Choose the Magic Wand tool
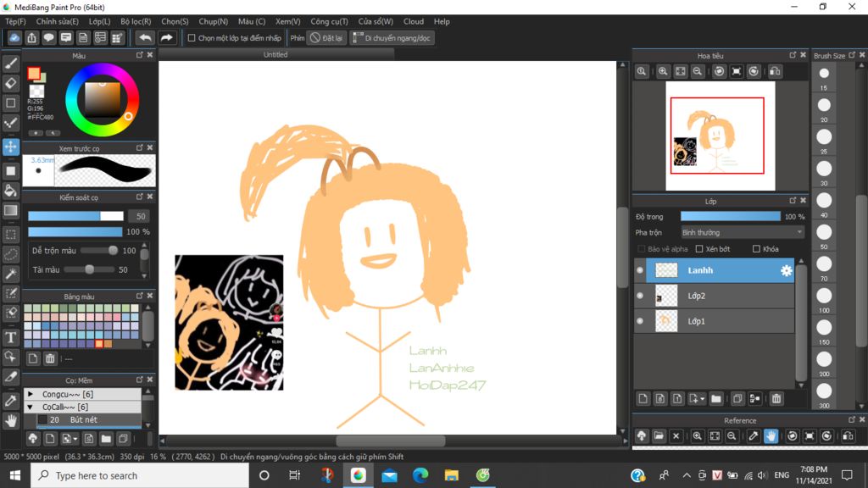Viewport: 868px width, 488px height. click(11, 274)
